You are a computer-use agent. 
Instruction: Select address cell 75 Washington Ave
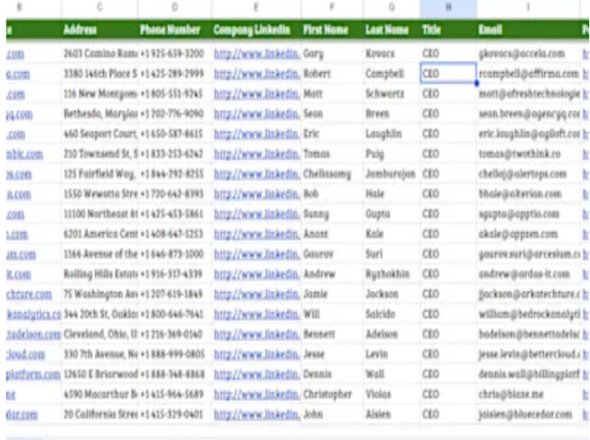(99, 294)
